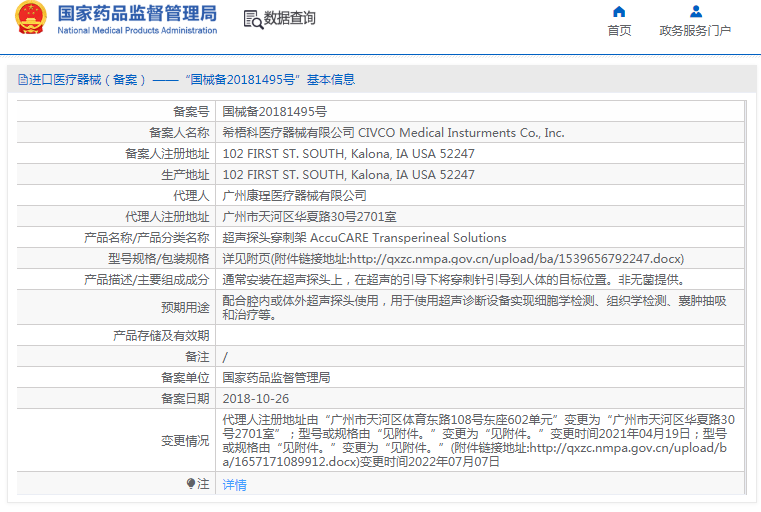Open 政务服务门户 portal link
The height and width of the screenshot is (512, 761).
[x=695, y=31]
